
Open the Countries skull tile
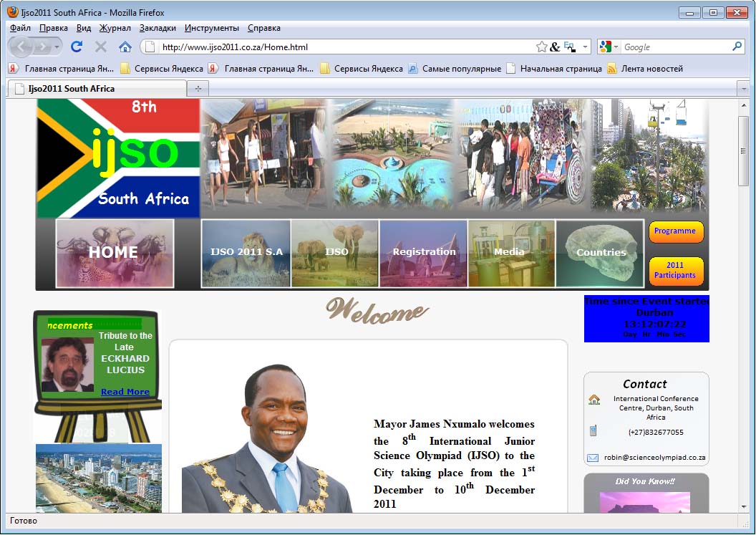600,254
